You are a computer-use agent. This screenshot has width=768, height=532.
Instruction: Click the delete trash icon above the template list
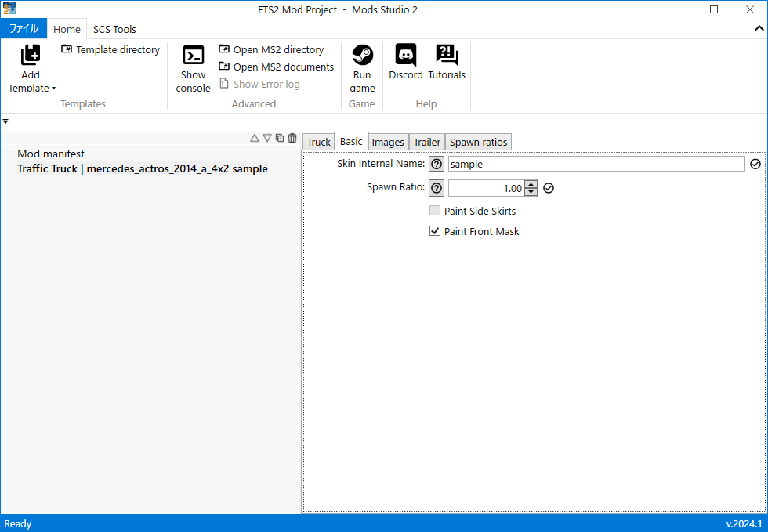[x=292, y=138]
